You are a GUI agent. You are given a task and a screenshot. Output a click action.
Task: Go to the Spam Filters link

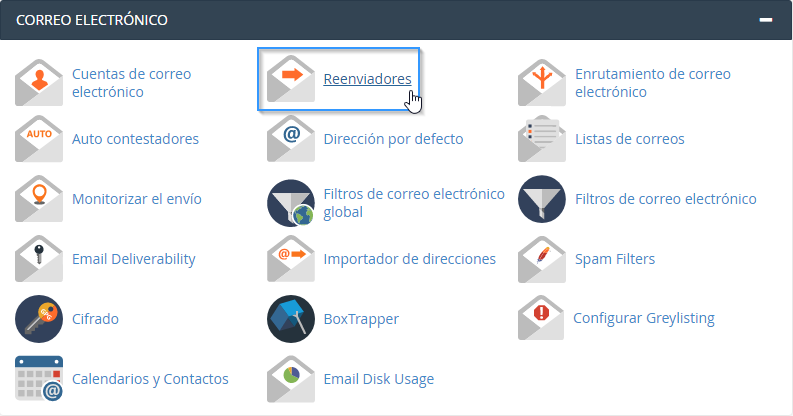(614, 259)
